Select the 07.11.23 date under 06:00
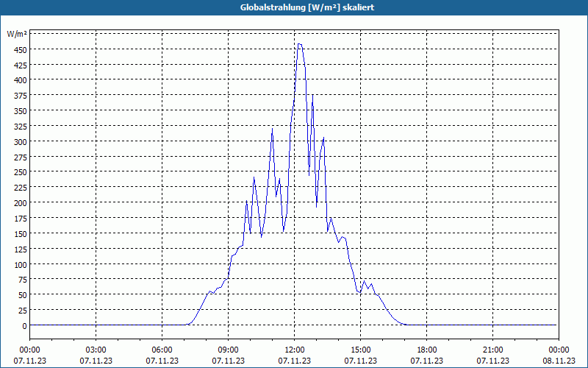The image size is (588, 368). pos(162,361)
